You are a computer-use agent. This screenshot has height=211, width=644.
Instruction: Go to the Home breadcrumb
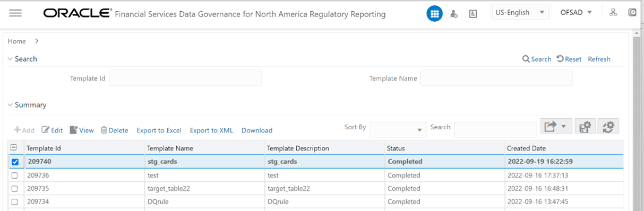pyautogui.click(x=17, y=41)
